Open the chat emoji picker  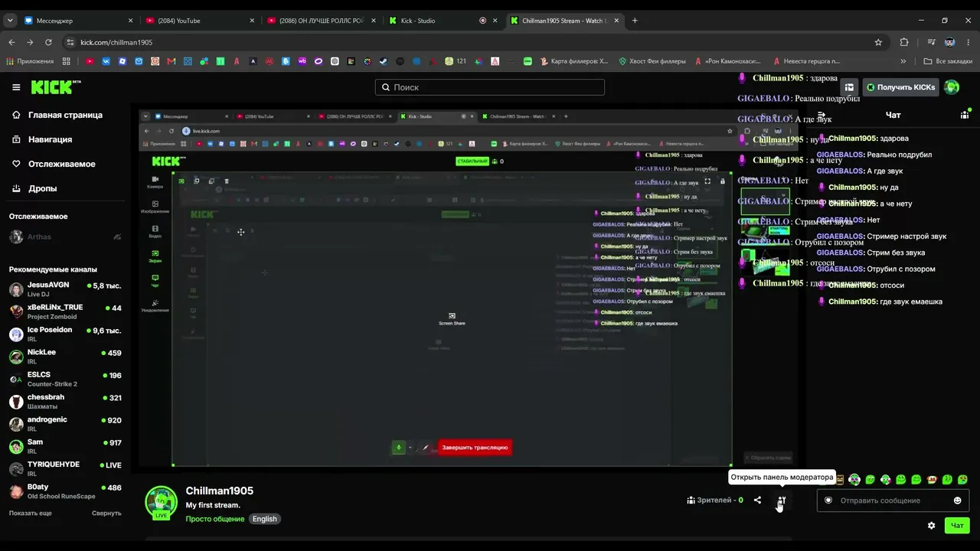(x=957, y=500)
